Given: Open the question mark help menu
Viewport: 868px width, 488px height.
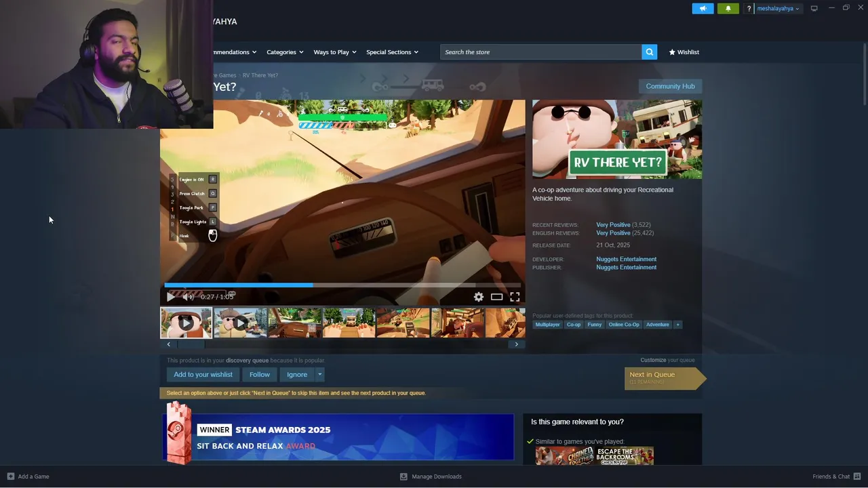Looking at the screenshot, I should tap(749, 9).
